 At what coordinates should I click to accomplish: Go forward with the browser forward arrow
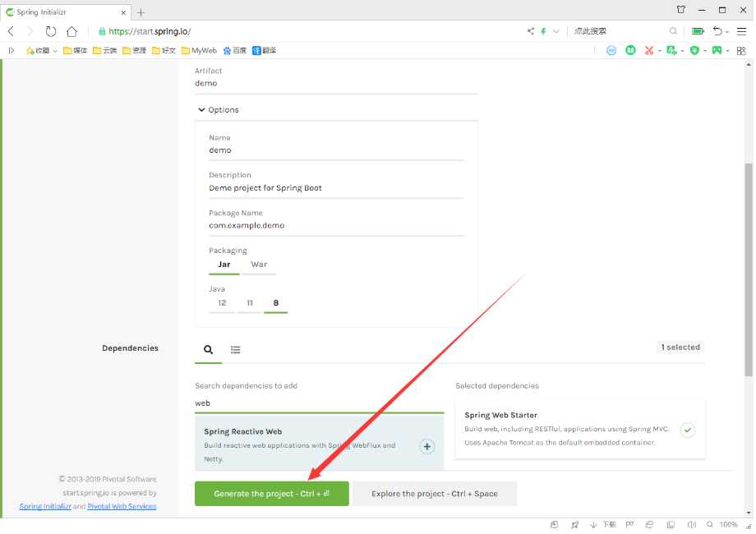pos(30,32)
